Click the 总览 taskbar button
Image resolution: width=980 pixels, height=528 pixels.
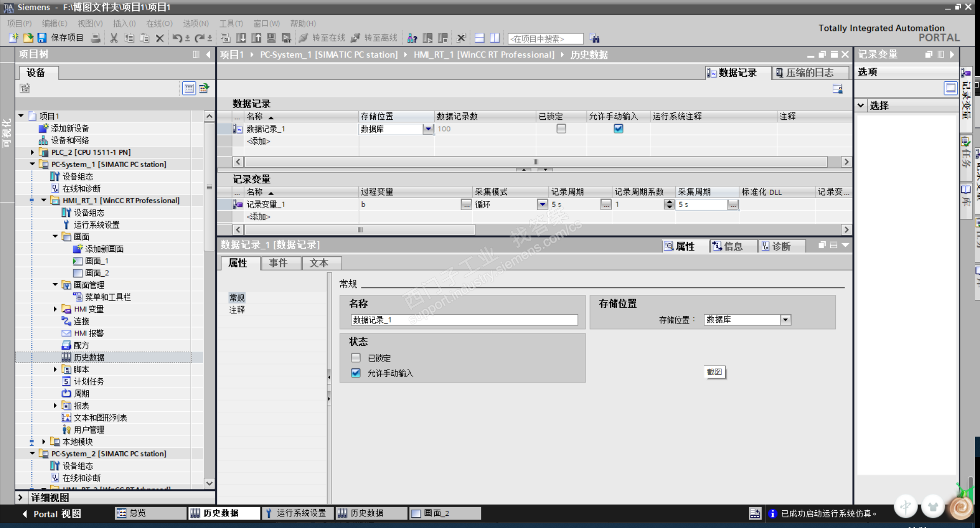[151, 513]
